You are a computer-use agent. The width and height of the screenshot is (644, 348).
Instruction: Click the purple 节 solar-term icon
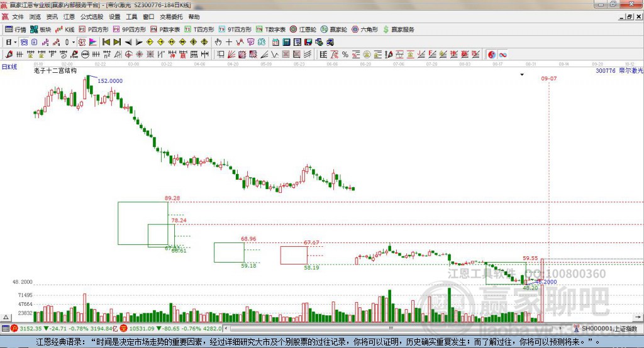[x=250, y=42]
